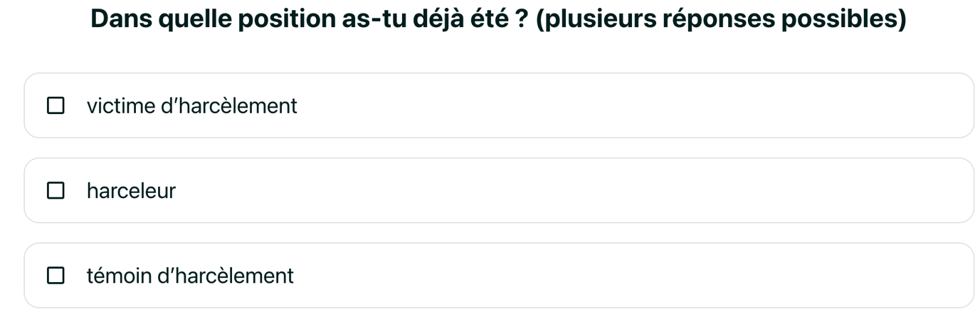This screenshot has width=980, height=317.
Task: Check the "victime d'harcèlement" checkbox
Action: point(56,105)
